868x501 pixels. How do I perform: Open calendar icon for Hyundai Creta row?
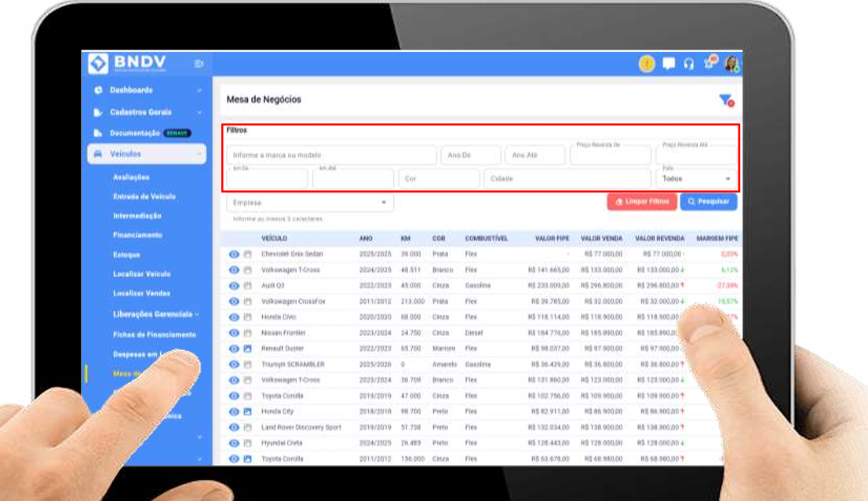[x=247, y=444]
